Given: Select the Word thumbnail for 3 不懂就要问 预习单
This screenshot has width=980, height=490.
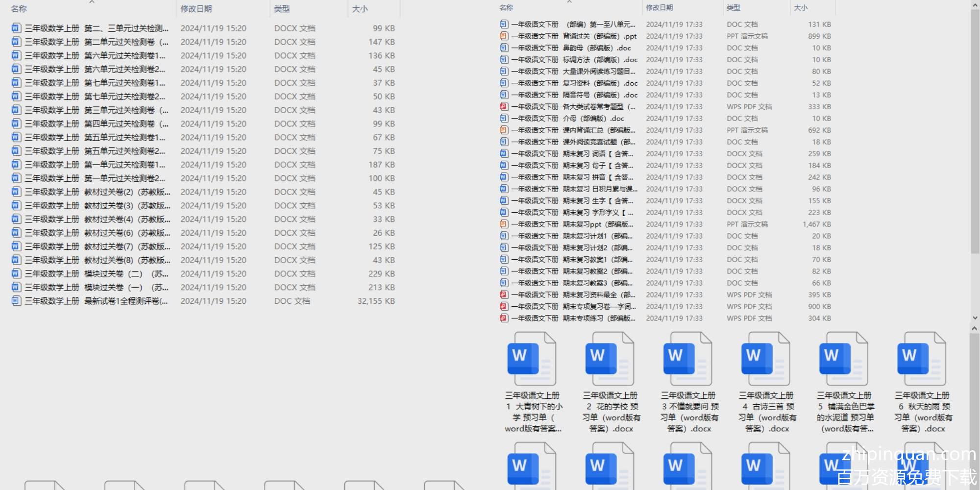Looking at the screenshot, I should click(688, 359).
